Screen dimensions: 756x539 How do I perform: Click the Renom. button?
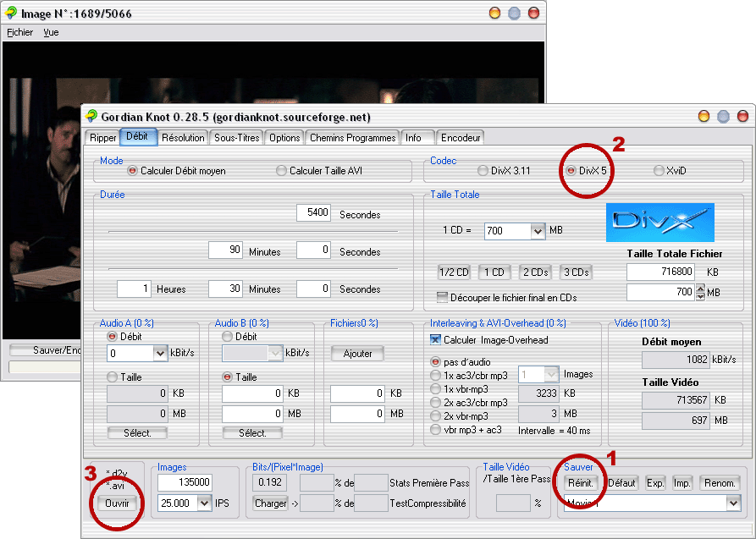[x=720, y=483]
